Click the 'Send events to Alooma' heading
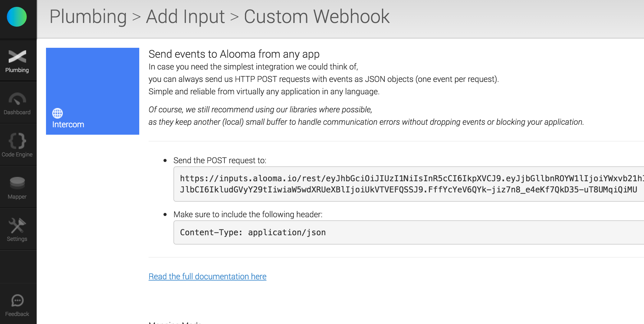 [x=234, y=54]
